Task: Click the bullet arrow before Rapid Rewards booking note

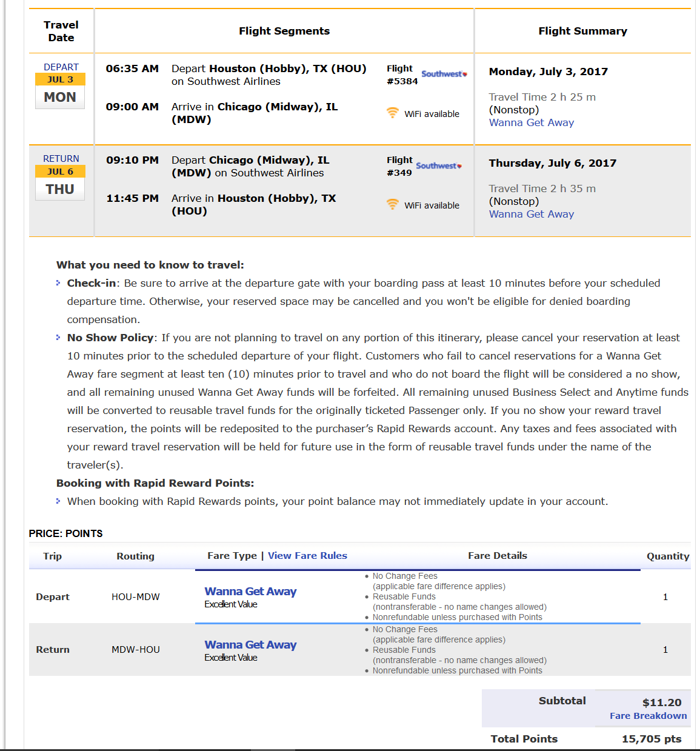Action: pos(58,501)
